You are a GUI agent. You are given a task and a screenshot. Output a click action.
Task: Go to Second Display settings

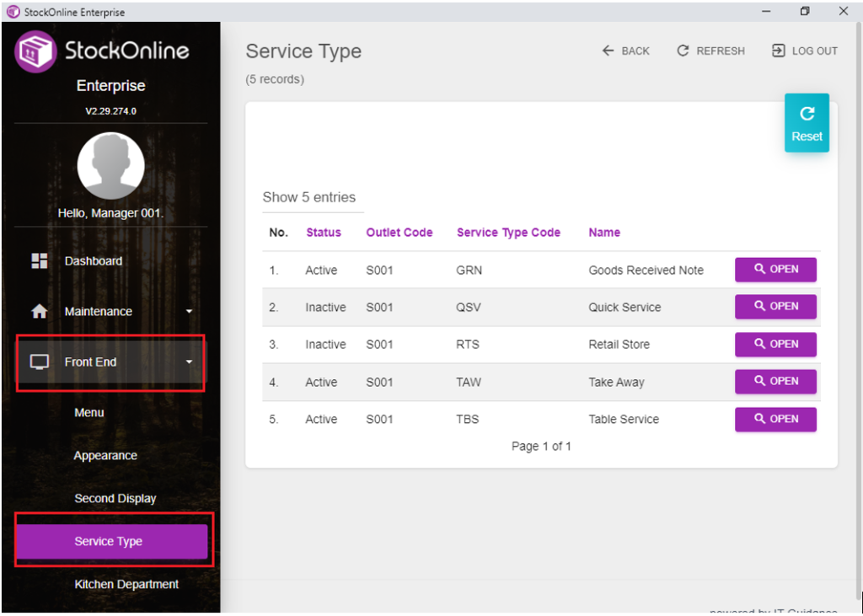point(115,499)
